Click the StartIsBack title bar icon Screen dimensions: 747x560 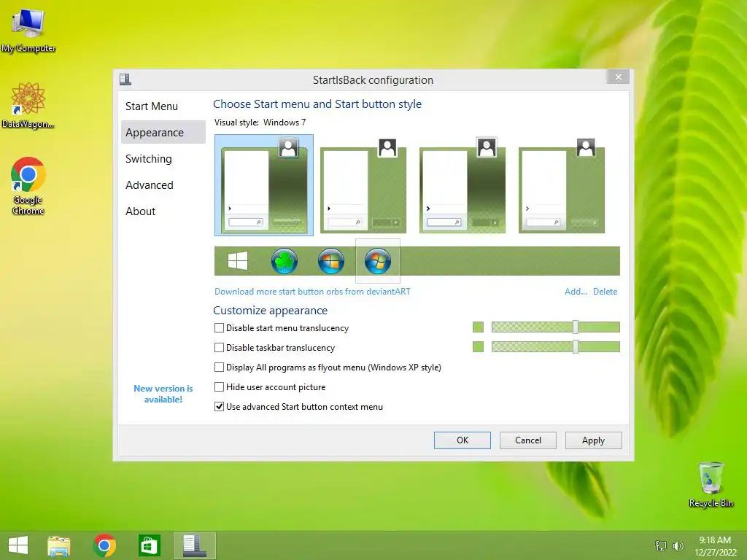(125, 79)
